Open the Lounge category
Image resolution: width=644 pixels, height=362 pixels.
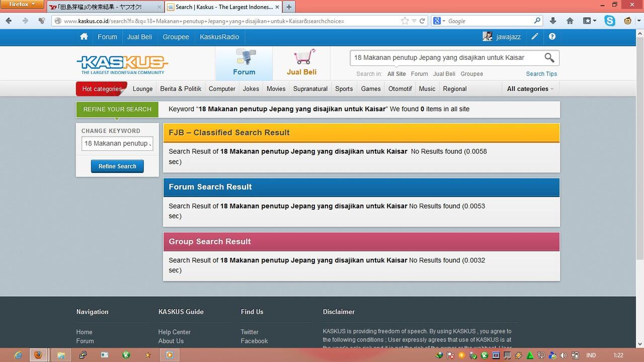pos(142,89)
